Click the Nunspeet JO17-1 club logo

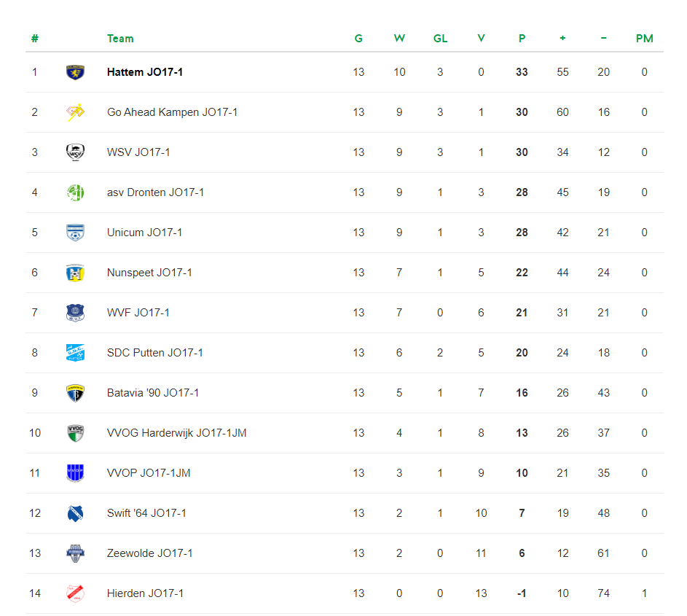coord(75,273)
